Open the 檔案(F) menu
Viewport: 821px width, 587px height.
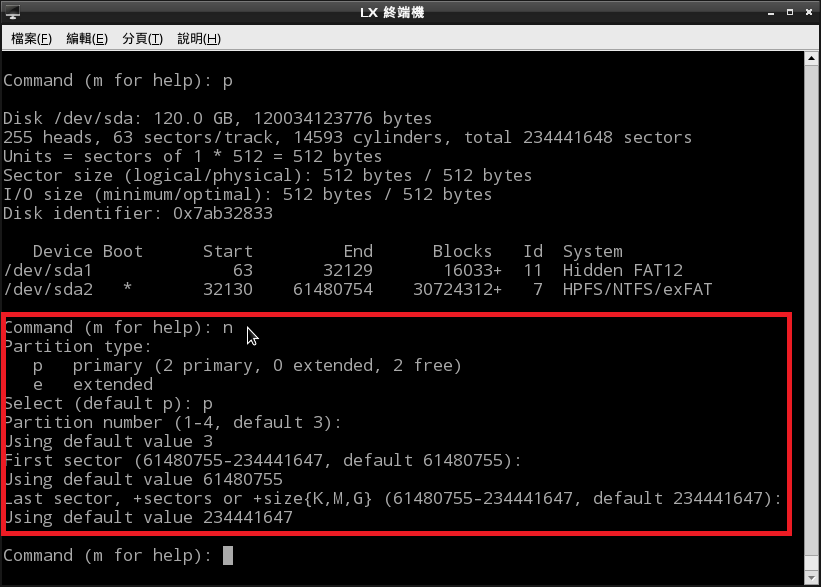tap(31, 39)
